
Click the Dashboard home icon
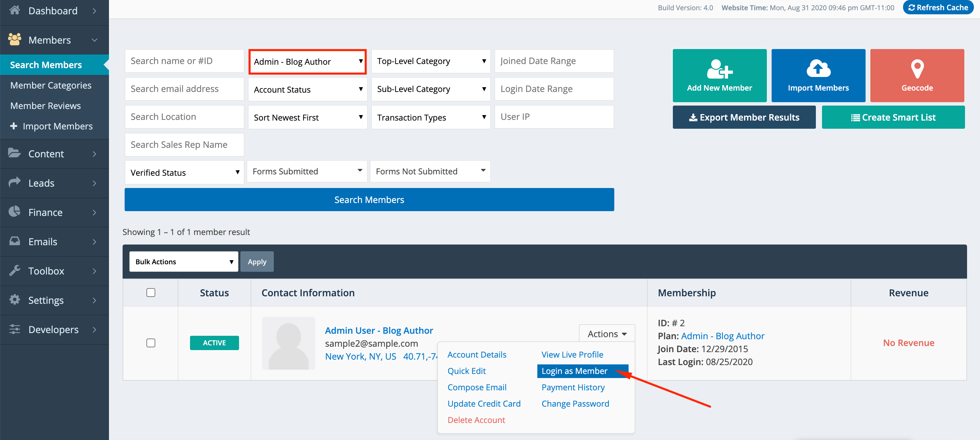coord(15,10)
